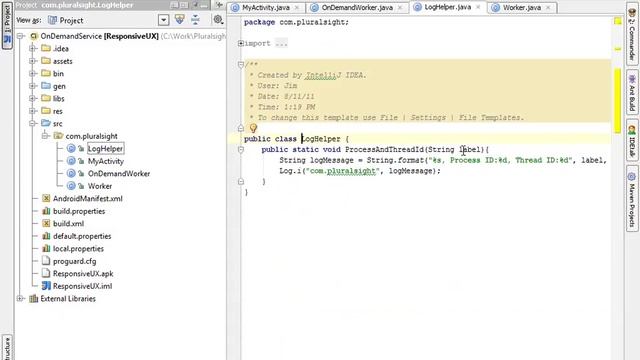Expand External Libraries node
The image size is (640, 360).
pyautogui.click(x=20, y=298)
